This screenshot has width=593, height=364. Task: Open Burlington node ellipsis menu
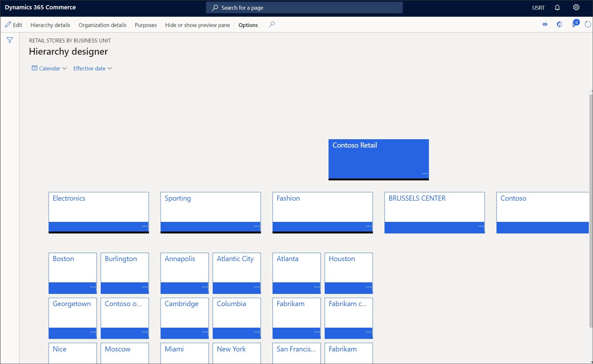145,287
